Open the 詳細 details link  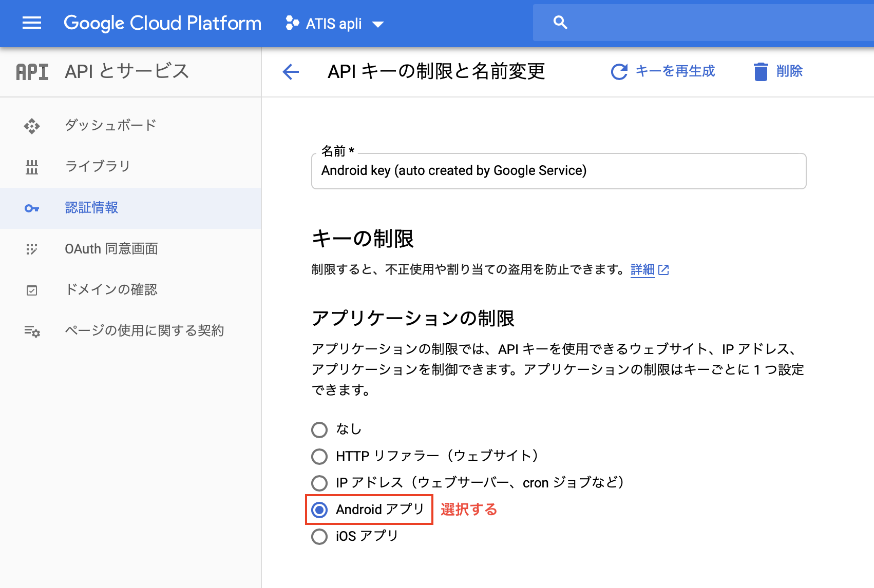(642, 269)
